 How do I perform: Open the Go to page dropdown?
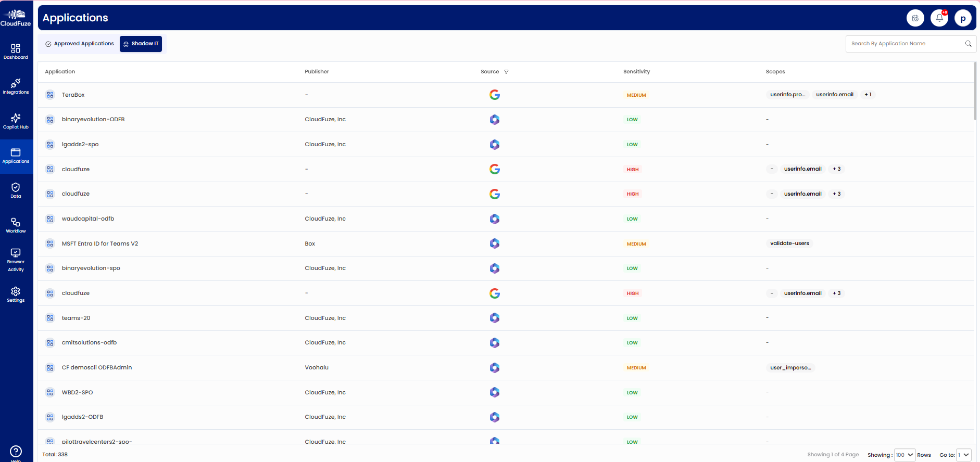tap(963, 455)
